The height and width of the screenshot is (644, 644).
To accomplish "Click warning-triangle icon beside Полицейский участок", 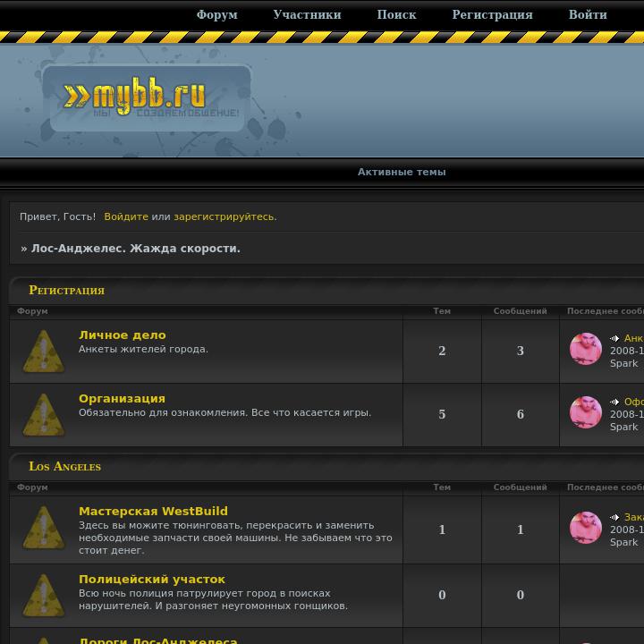I will (44, 596).
